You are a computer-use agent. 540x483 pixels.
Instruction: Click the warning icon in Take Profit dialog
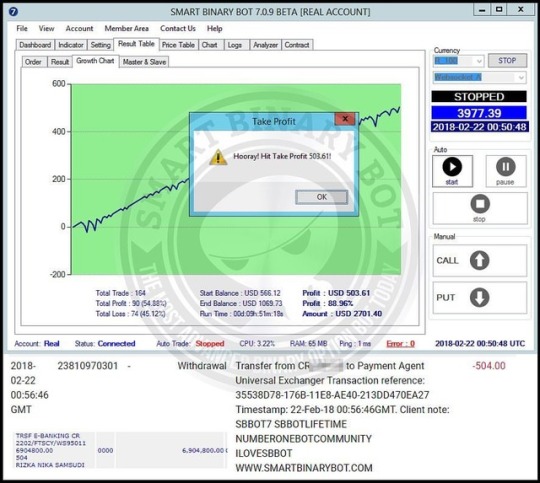click(218, 157)
